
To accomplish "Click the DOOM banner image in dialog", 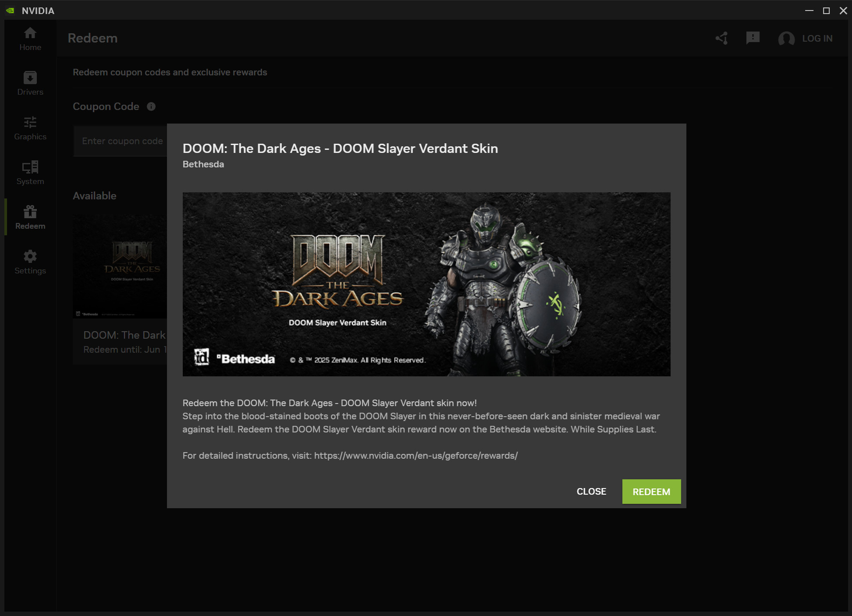I will coord(426,284).
